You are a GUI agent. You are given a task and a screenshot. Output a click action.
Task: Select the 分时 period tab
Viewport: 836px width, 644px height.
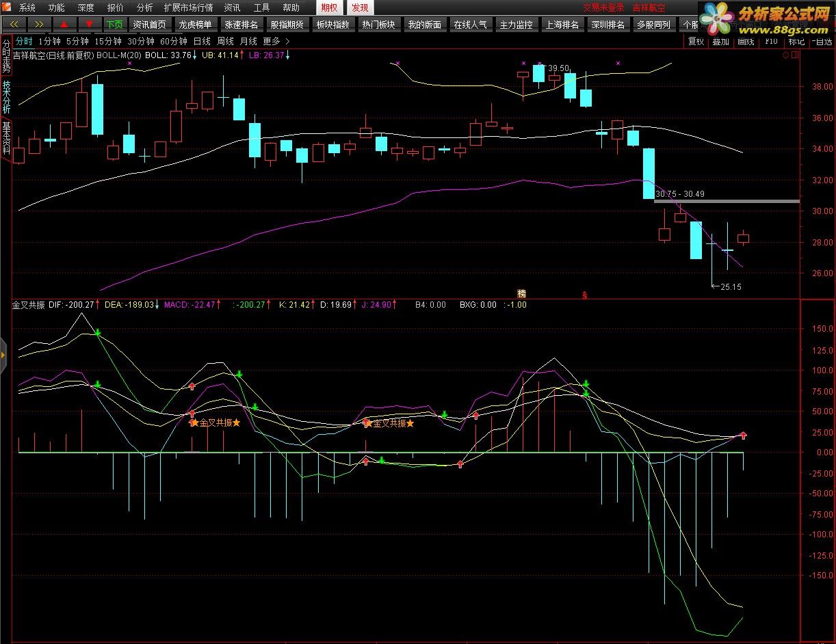[24, 41]
